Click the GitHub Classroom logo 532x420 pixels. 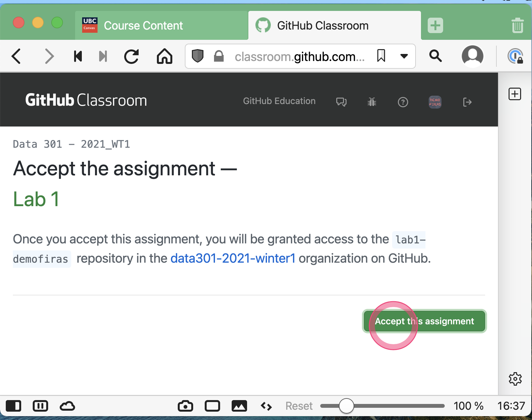(x=86, y=100)
